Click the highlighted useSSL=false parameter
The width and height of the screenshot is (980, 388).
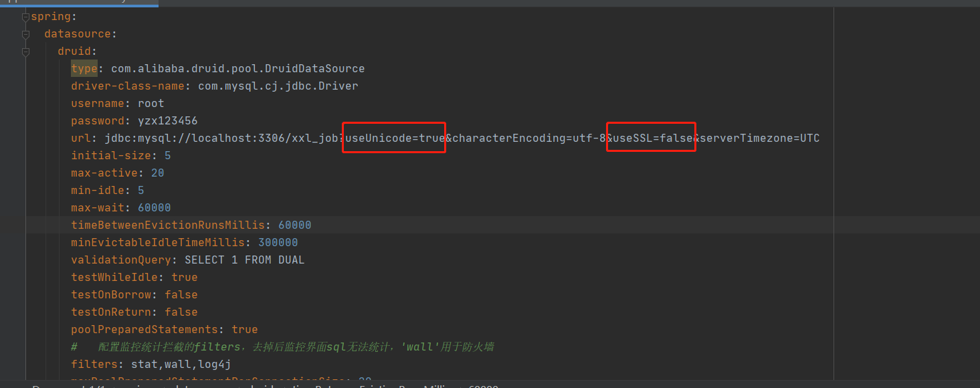click(650, 138)
